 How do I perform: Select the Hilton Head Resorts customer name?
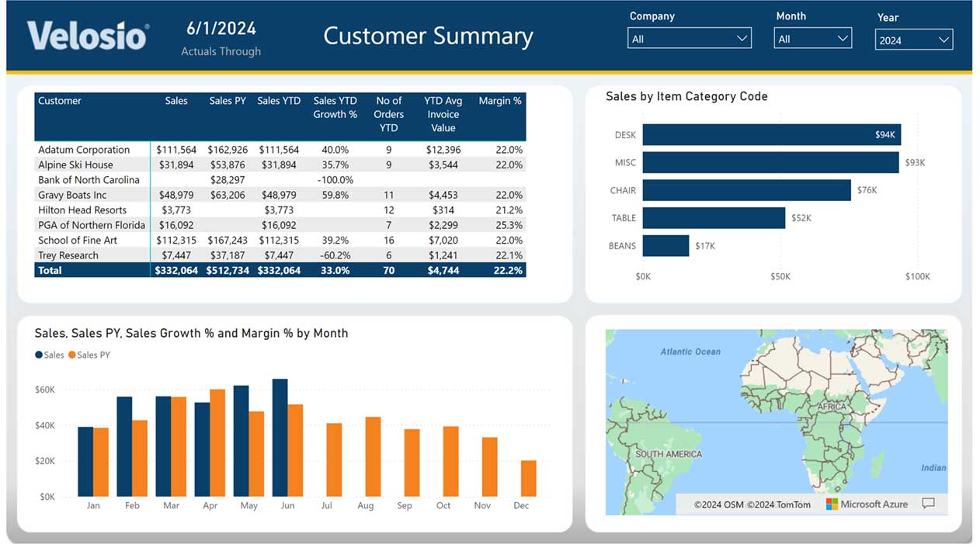point(82,210)
